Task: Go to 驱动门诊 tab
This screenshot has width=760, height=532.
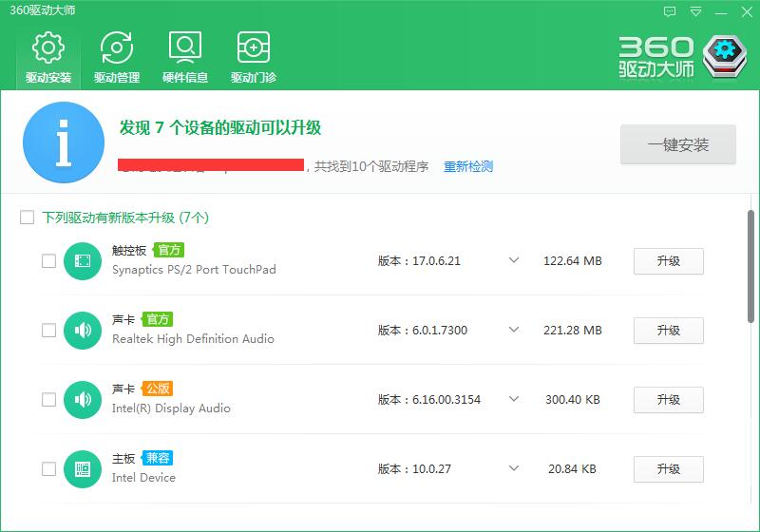Action: click(254, 57)
